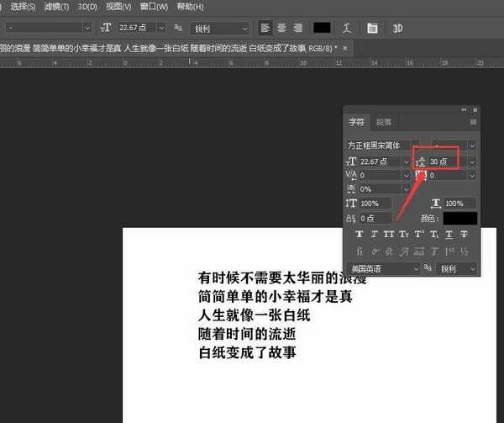Open the Character panel flyout menu
Screen dimensions: 504x423
click(x=473, y=122)
